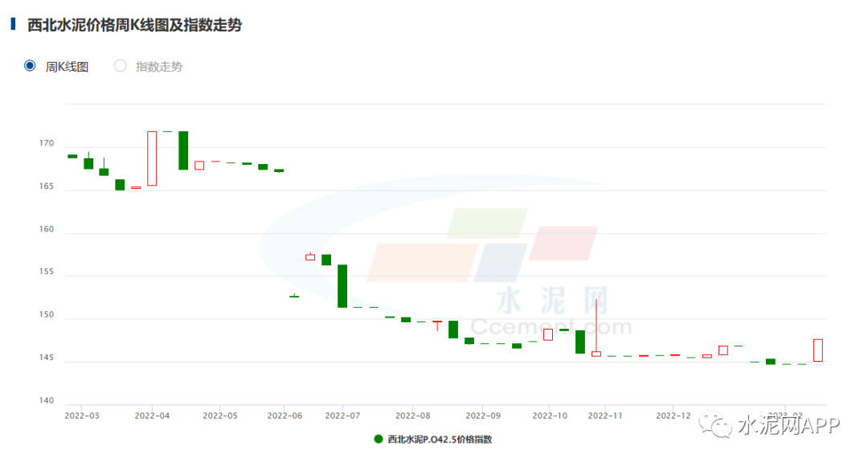Image resolution: width=868 pixels, height=463 pixels.
Task: Click the red candle with long wick near 2022-11
Action: click(x=596, y=353)
